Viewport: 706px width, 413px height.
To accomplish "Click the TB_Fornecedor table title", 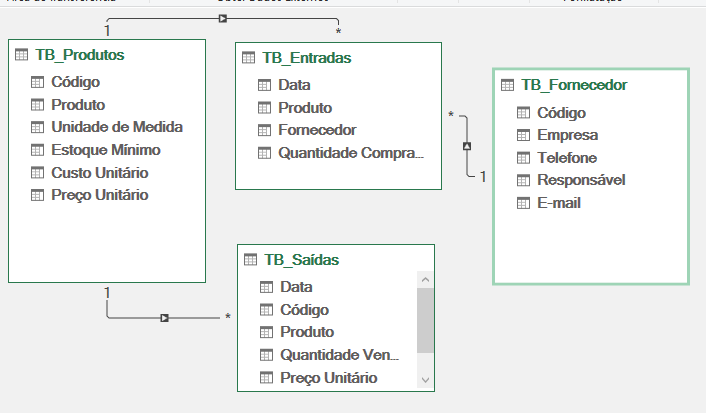I will (x=574, y=85).
